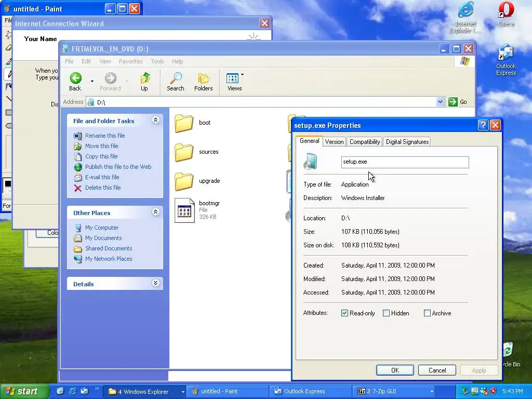Switch to untitled - Paint taskbar button
This screenshot has height=399, width=532.
pos(227,392)
